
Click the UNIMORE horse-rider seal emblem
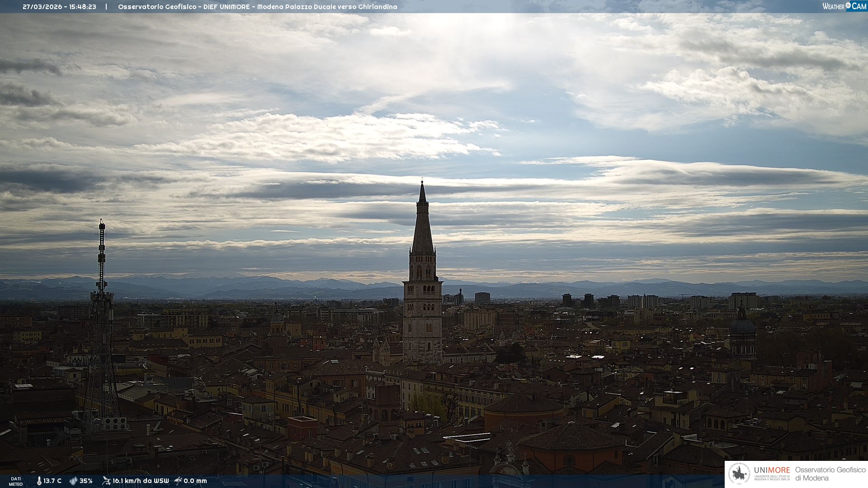point(739,474)
